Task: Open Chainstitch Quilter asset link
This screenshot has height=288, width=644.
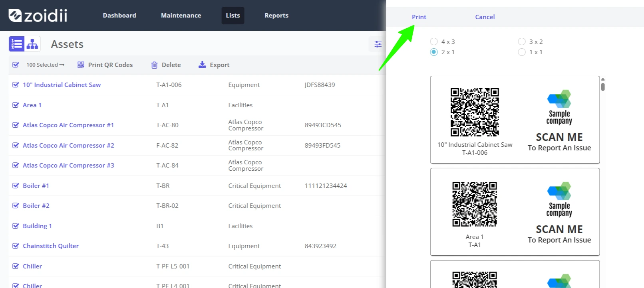Action: pos(51,246)
